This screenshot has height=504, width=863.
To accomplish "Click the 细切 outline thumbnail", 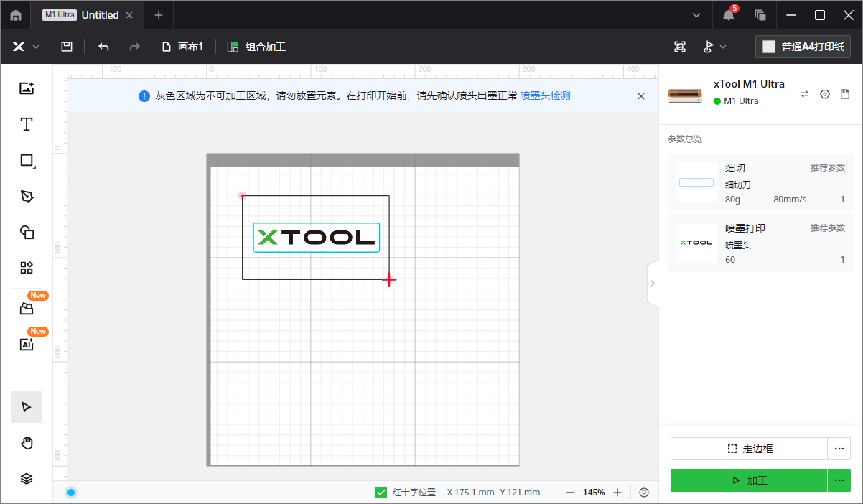I will (696, 182).
